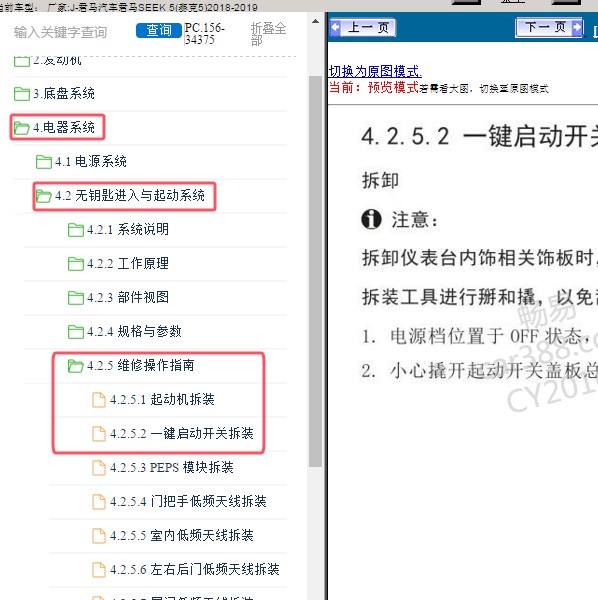Click document icon of 4.2.5.1 起动机拆装
This screenshot has height=600, width=598.
pyautogui.click(x=99, y=400)
